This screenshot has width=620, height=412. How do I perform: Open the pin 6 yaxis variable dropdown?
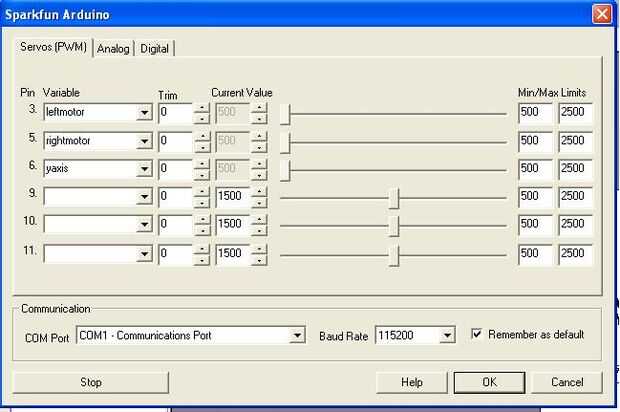(144, 169)
